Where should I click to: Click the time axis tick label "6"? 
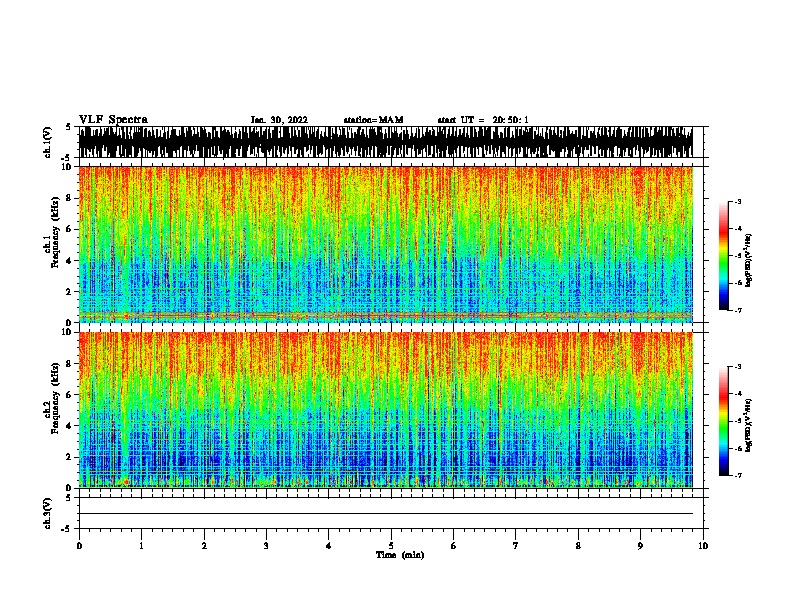tap(454, 546)
